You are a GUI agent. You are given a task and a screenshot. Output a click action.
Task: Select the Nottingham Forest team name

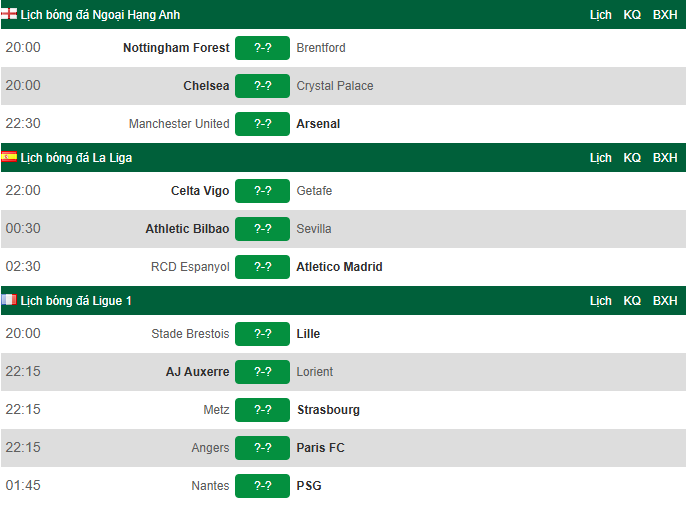(176, 48)
